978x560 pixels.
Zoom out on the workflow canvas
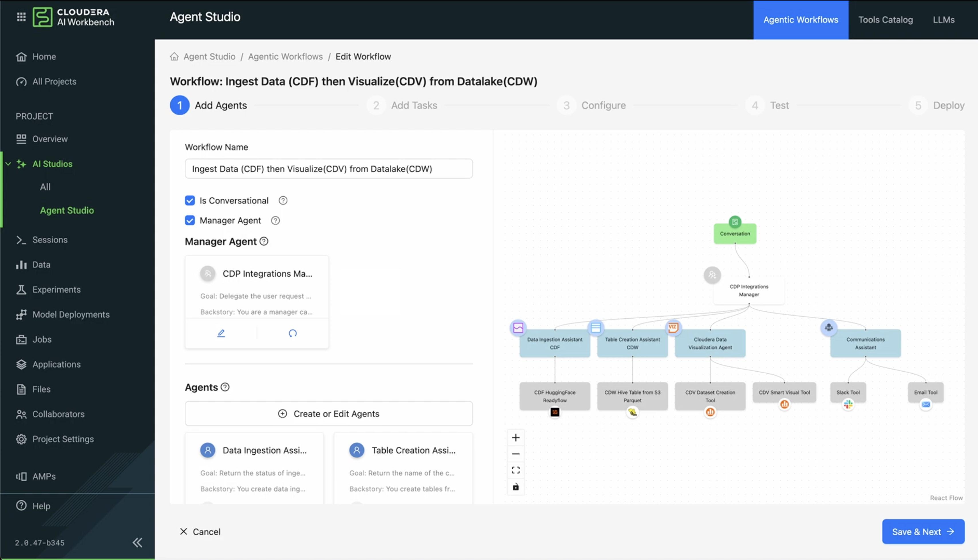pos(516,454)
